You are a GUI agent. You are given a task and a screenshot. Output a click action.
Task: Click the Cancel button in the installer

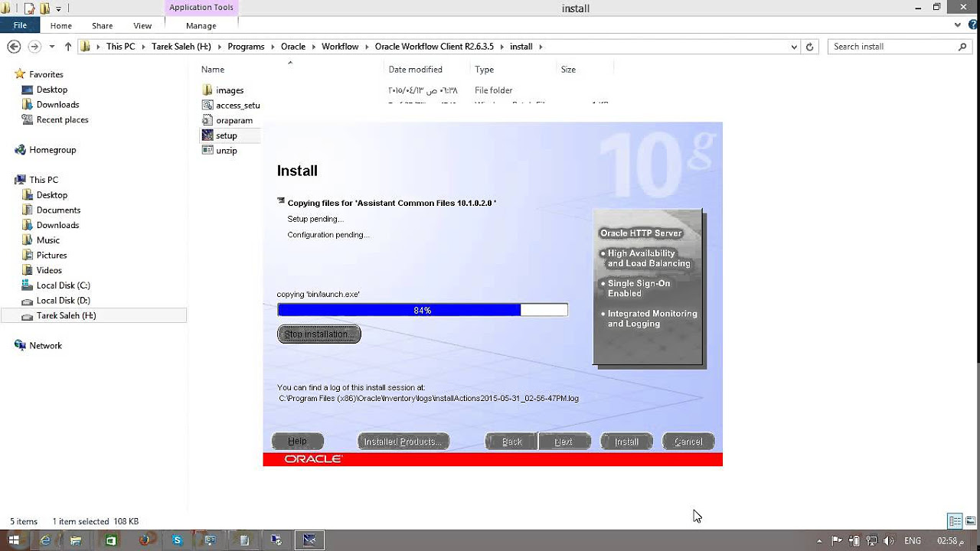pos(688,442)
